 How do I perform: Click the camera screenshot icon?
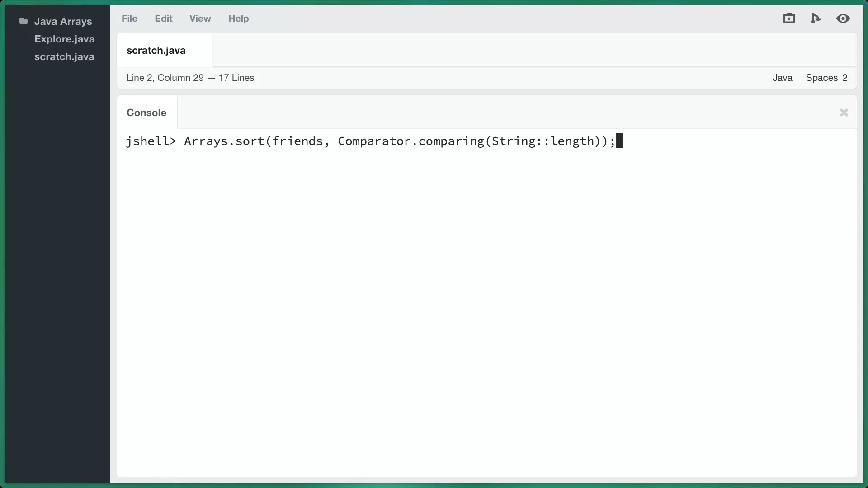[789, 18]
